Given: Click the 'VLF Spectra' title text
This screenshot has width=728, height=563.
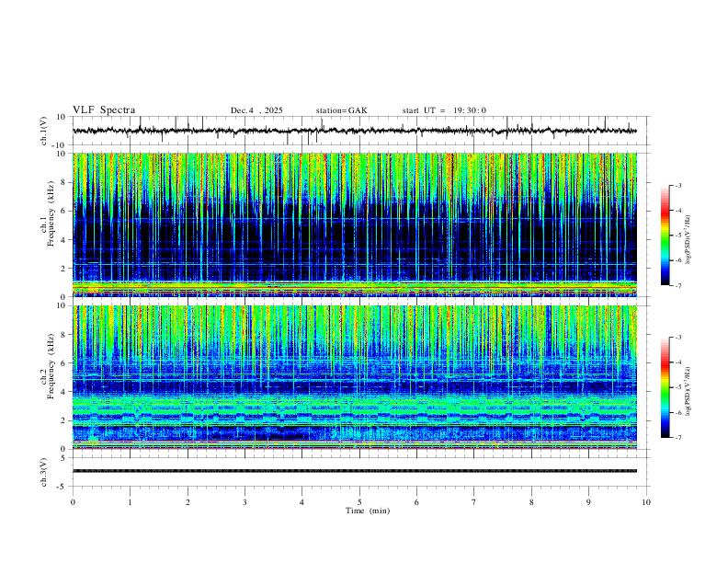Looking at the screenshot, I should click(x=104, y=110).
